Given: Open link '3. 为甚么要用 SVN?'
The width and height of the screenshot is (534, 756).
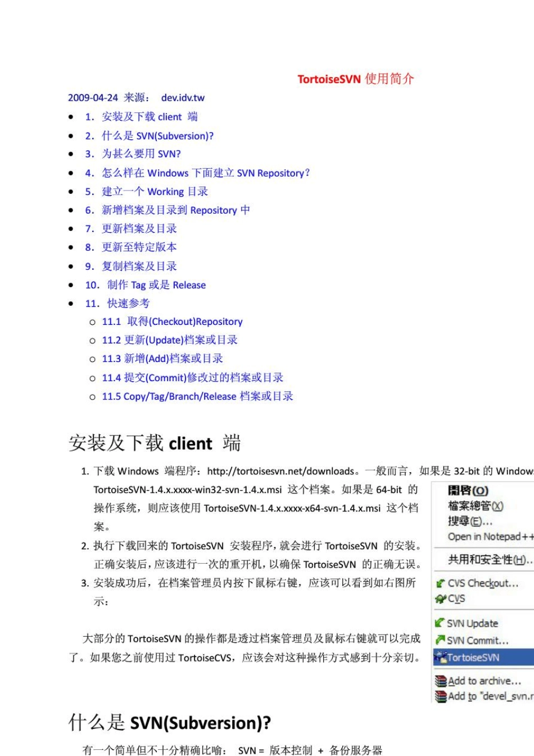Looking at the screenshot, I should coord(133,153).
